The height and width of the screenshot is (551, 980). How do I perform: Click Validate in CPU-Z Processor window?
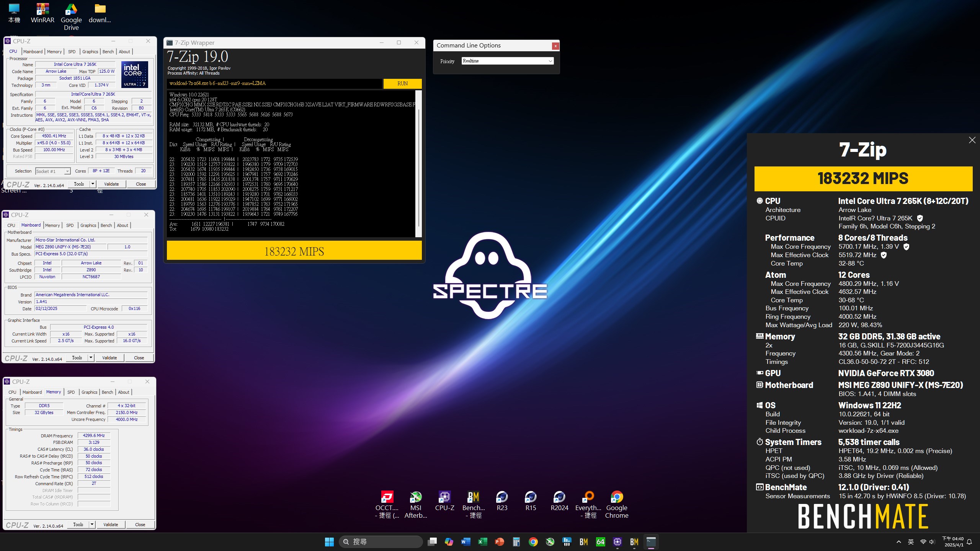(x=111, y=184)
